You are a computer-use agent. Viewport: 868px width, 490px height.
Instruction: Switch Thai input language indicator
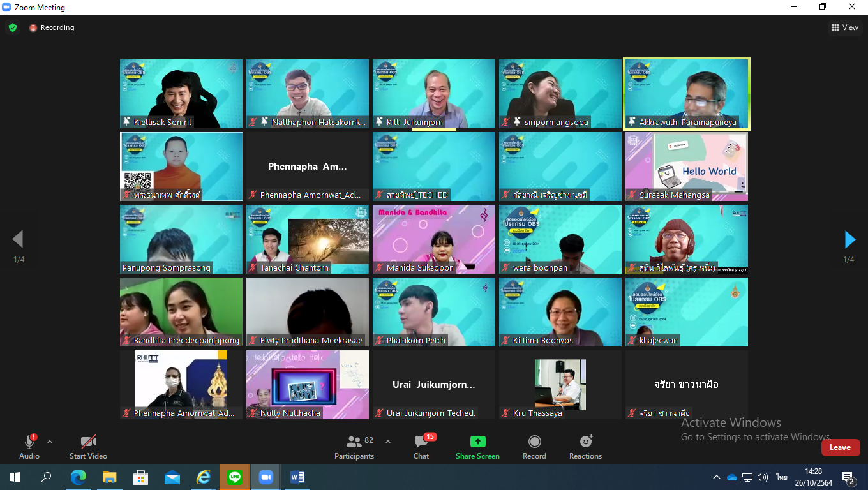pyautogui.click(x=781, y=477)
